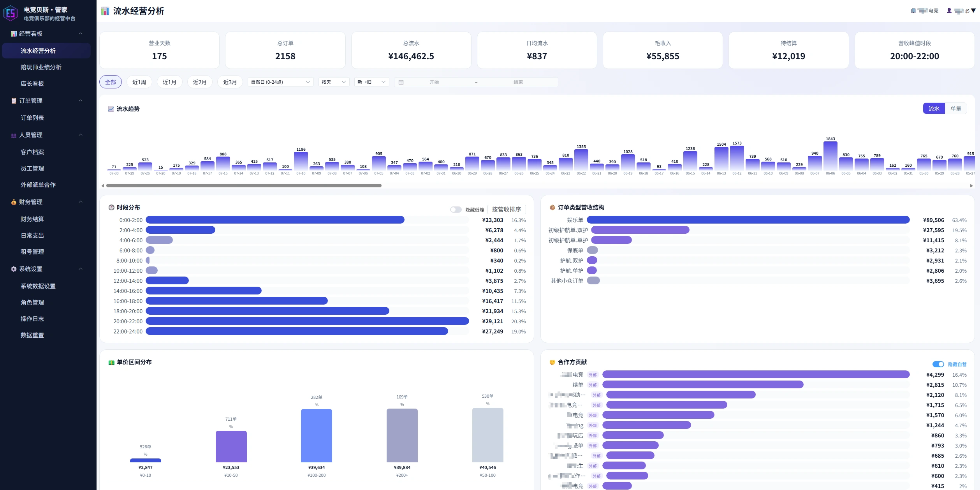
Task: Click the 经营看板 dashboard icon
Action: [x=14, y=34]
